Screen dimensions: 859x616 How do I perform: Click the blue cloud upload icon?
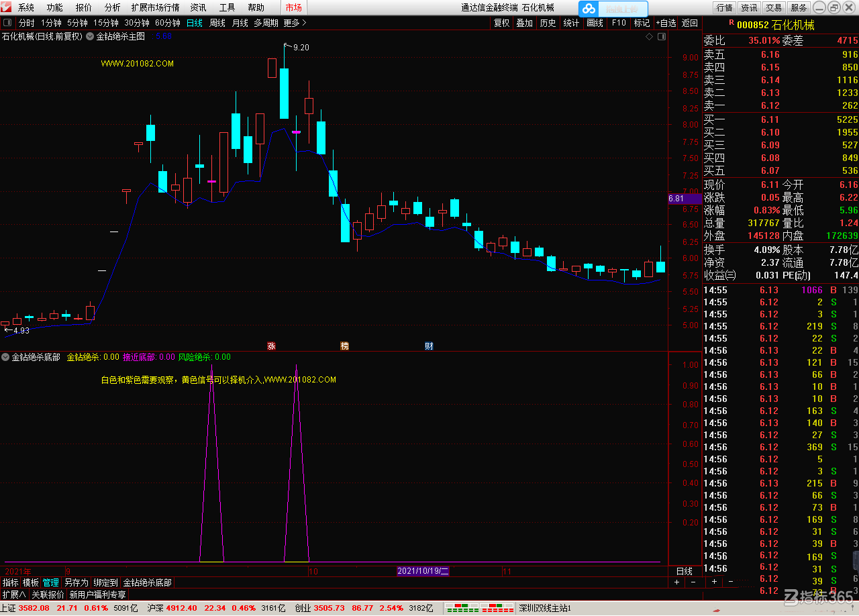click(589, 9)
